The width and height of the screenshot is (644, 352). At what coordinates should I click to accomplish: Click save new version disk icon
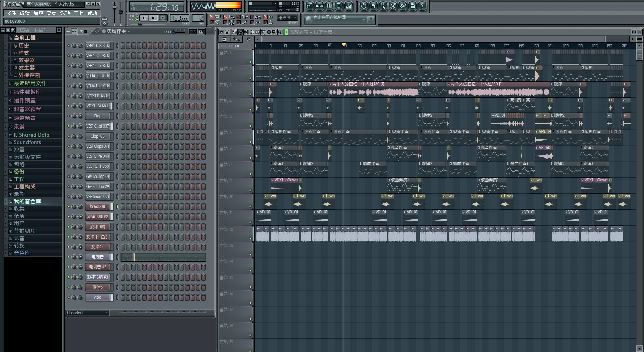[373, 6]
